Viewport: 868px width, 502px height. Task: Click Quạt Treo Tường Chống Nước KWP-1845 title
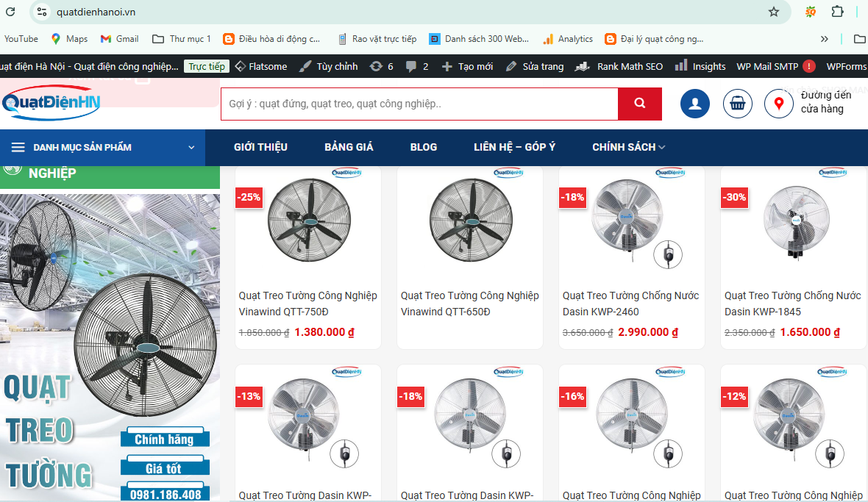click(793, 304)
